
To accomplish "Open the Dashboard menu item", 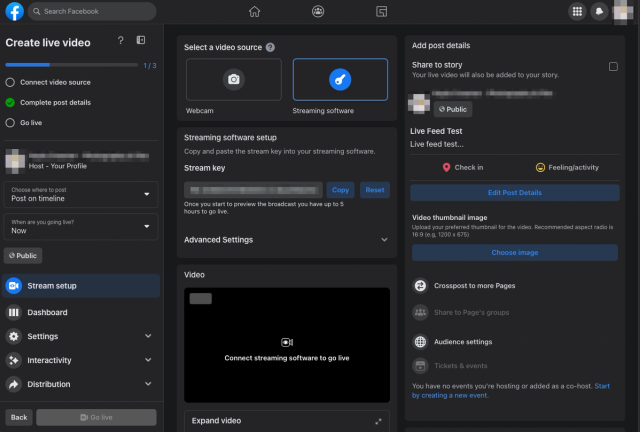I will coord(81,312).
